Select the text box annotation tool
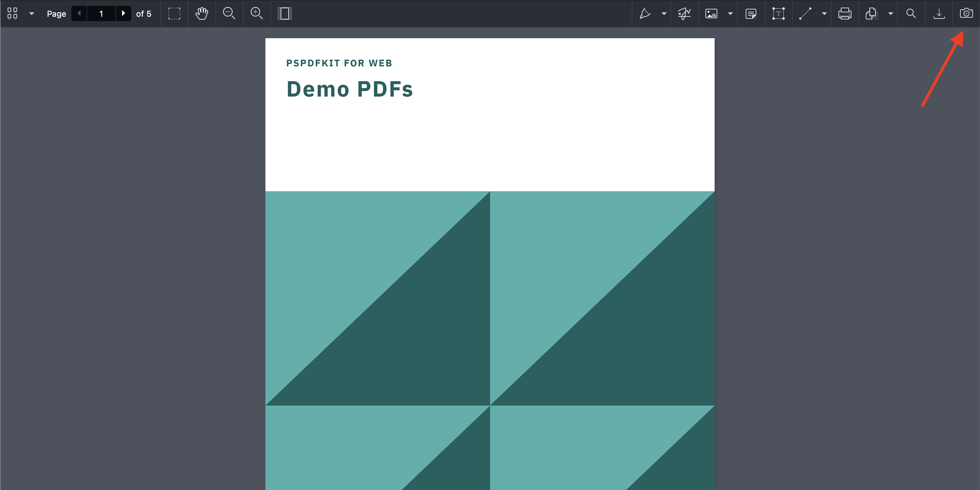The image size is (980, 490). pos(778,13)
